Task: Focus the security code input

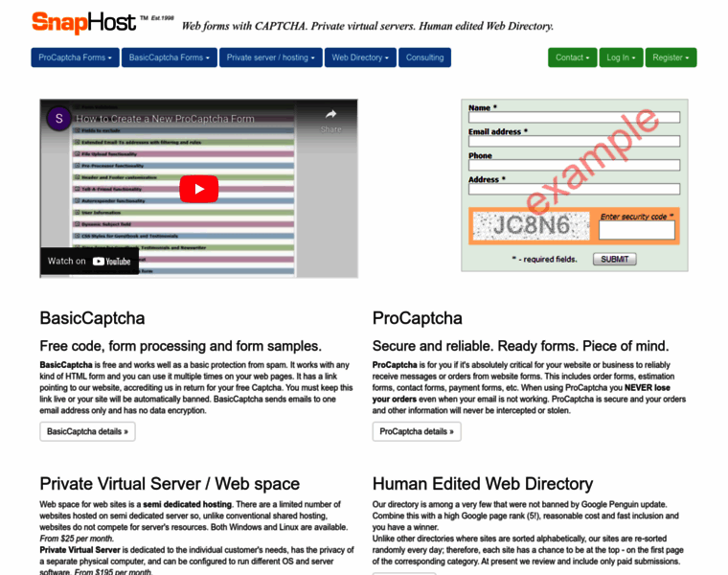Action: point(637,230)
